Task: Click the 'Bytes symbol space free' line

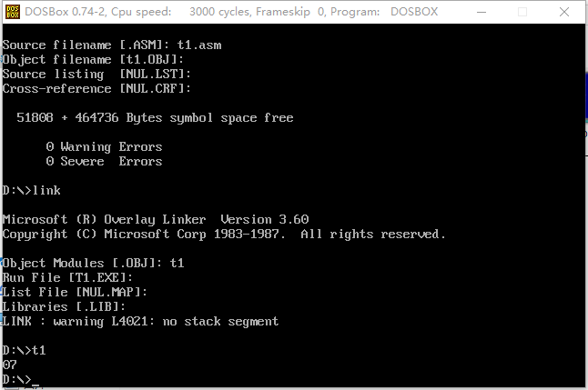Action: tap(155, 117)
